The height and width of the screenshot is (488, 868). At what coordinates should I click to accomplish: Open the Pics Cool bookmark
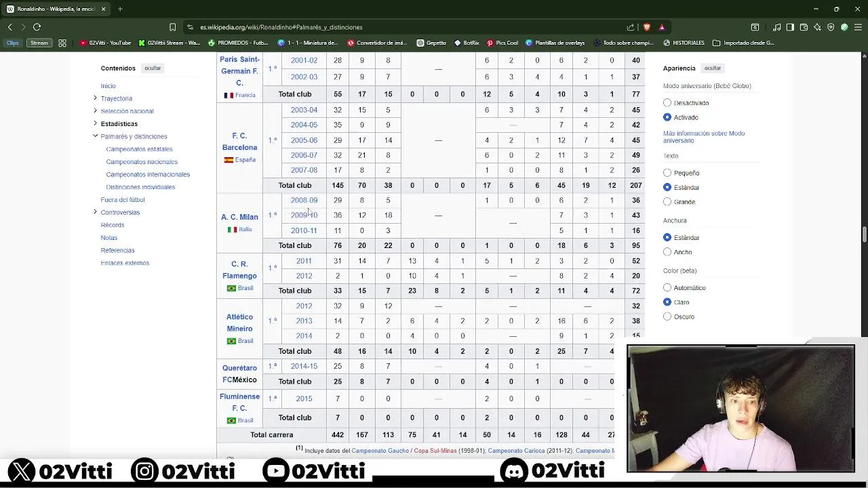[502, 43]
